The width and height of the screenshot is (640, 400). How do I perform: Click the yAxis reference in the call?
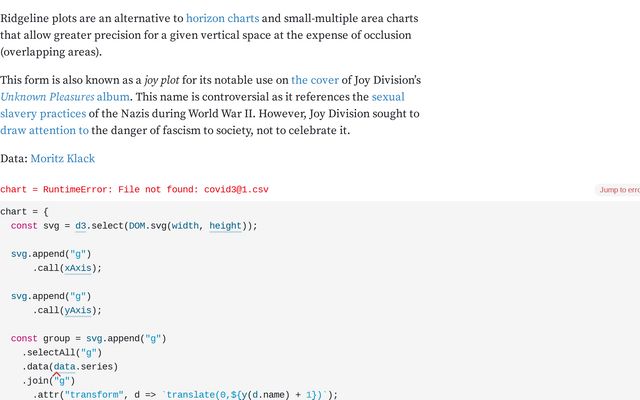pyautogui.click(x=81, y=310)
